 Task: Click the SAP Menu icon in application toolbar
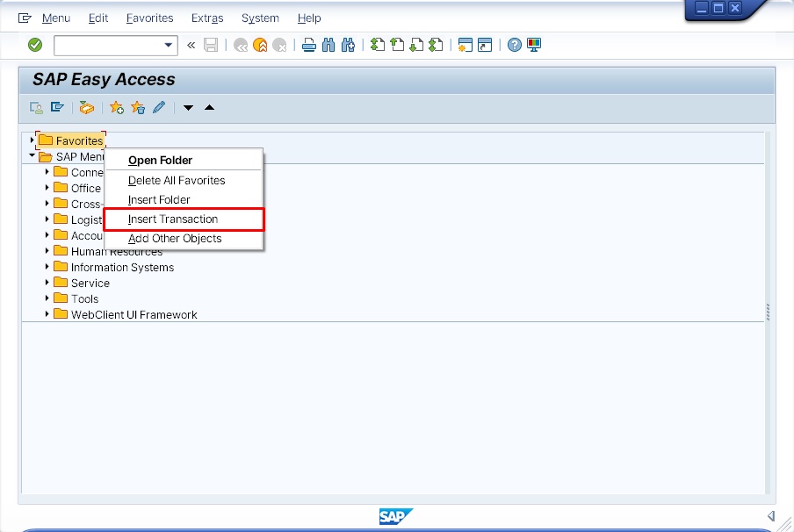(57, 107)
